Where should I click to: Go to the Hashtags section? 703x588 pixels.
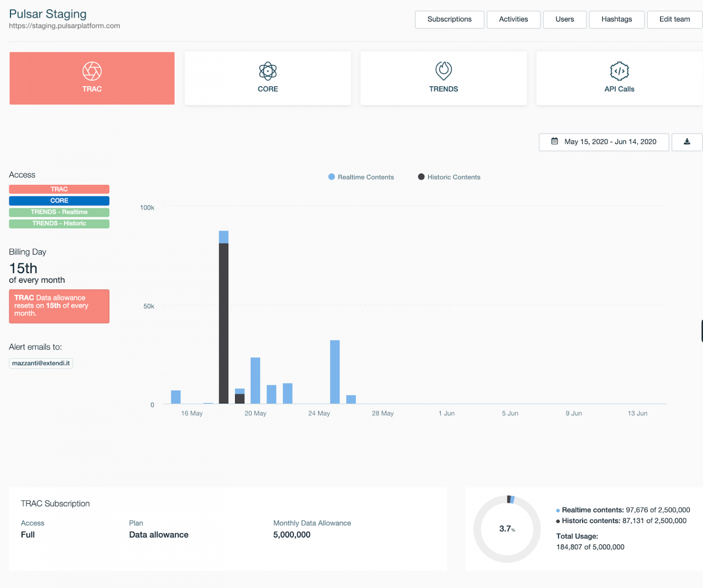click(616, 19)
